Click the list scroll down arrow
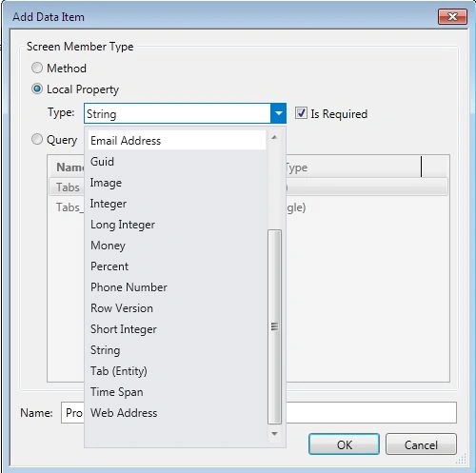476x473 pixels. pos(274,433)
